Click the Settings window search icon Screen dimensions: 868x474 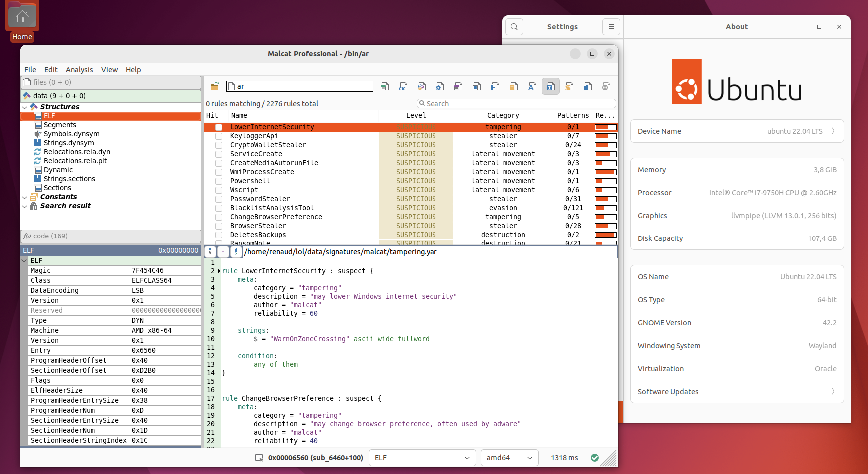pos(514,27)
